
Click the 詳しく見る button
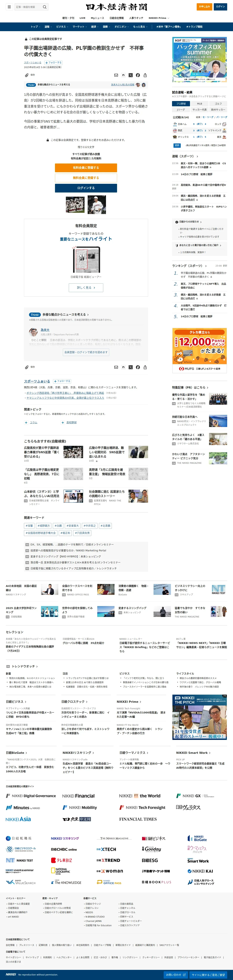click(x=86, y=288)
